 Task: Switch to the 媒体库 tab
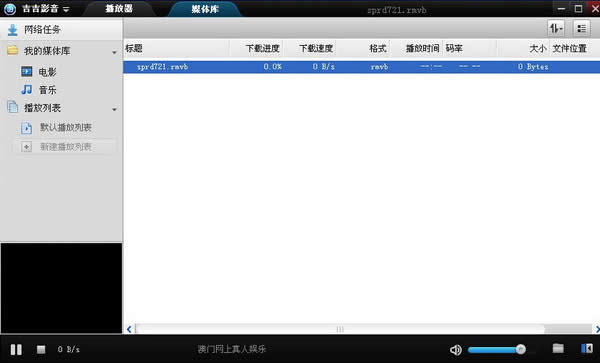click(205, 9)
